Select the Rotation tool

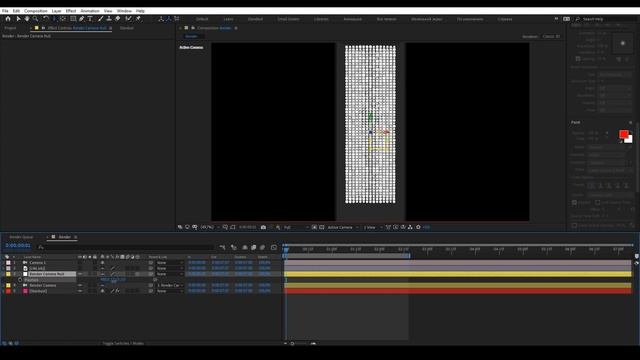(46, 19)
